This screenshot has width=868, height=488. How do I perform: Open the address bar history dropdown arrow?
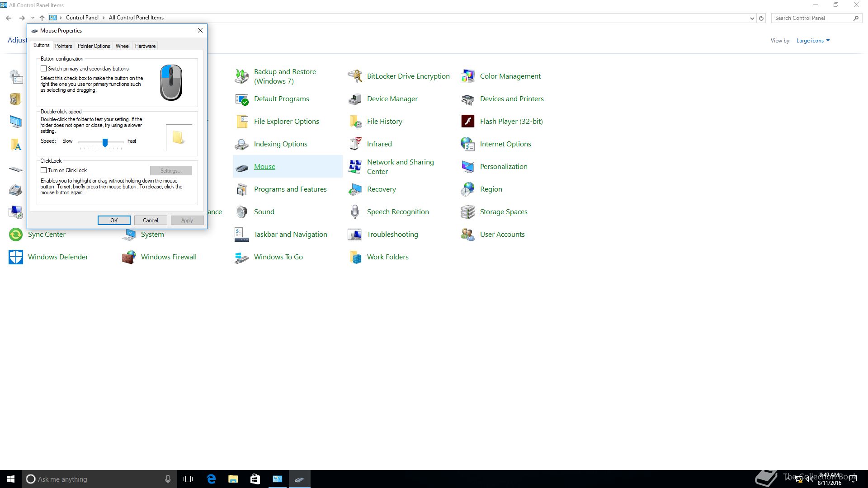point(752,18)
